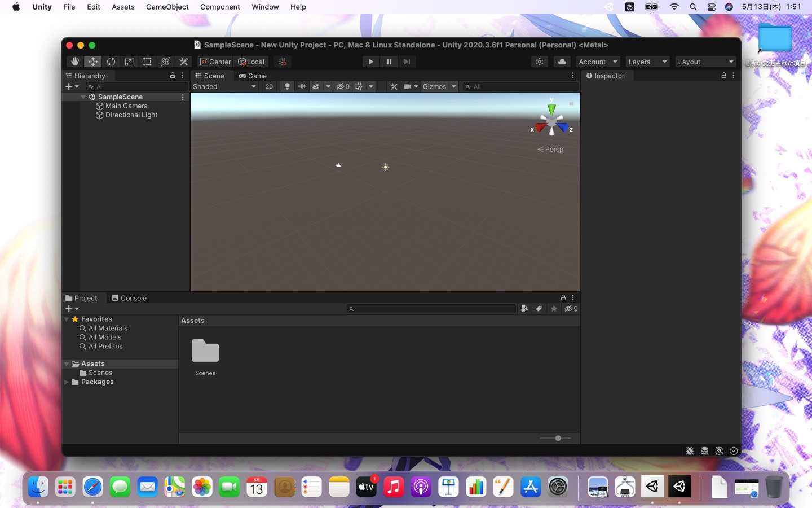Click the Project favorites star icon
The image size is (812, 508).
(x=554, y=309)
